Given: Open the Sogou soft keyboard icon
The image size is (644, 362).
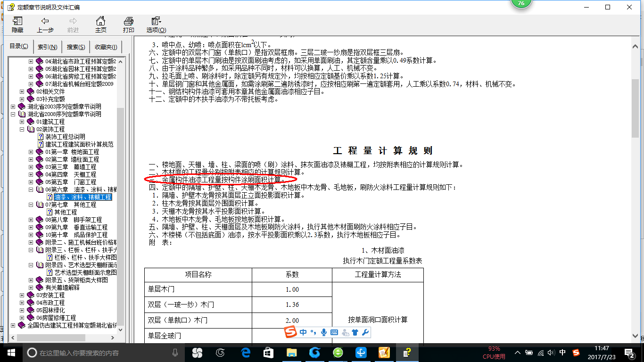Looking at the screenshot, I should click(x=334, y=332).
